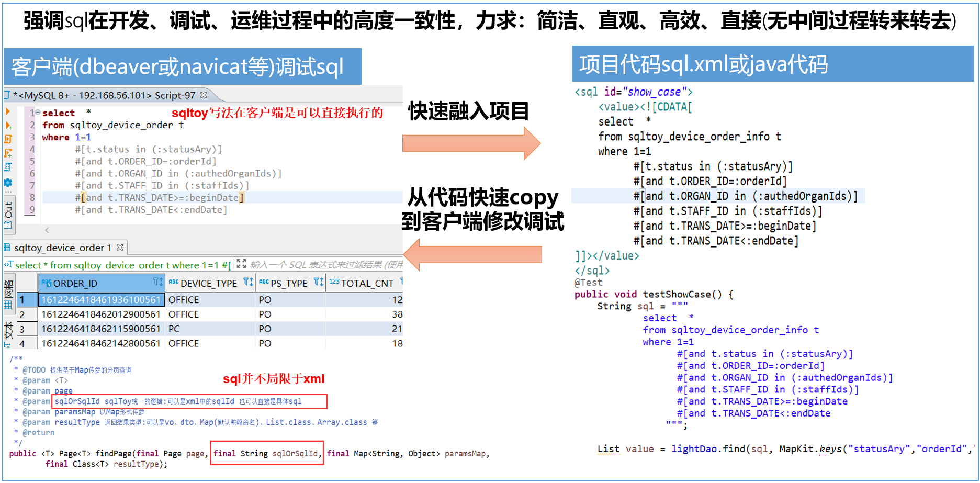Screen dimensions: 980x483
Task: Click TOTAL_CNT cell with value 21
Action: (x=365, y=329)
